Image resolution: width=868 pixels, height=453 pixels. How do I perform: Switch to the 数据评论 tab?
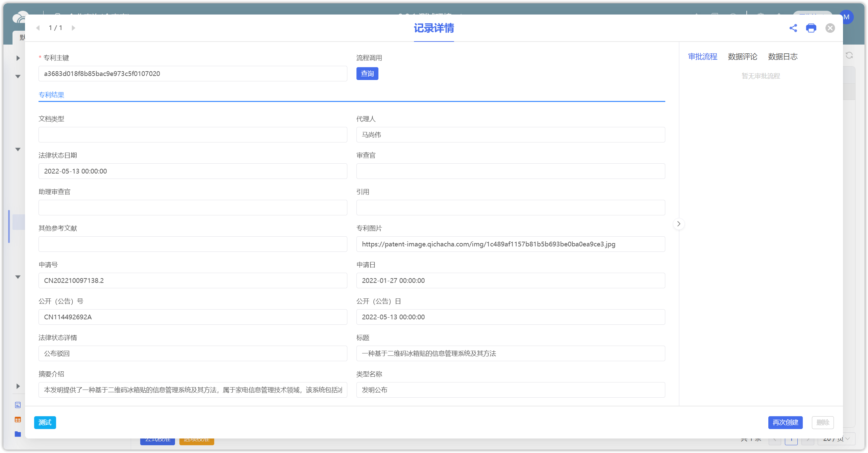[742, 57]
